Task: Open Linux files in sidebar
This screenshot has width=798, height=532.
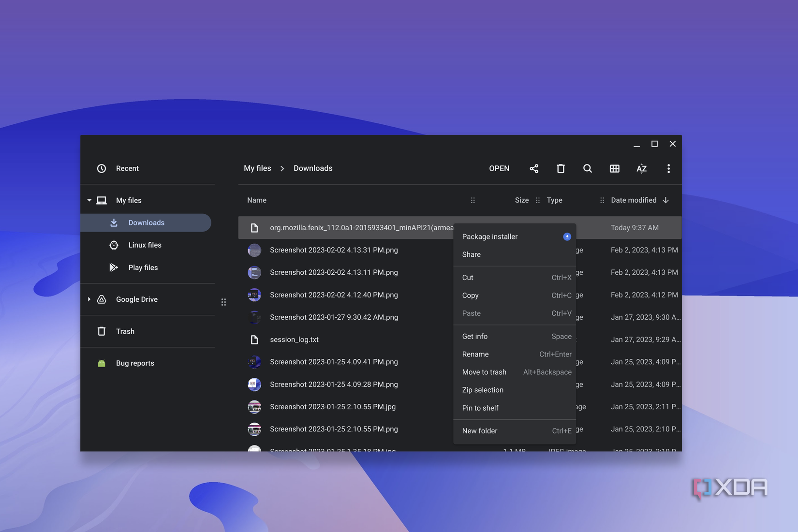Action: click(x=146, y=245)
